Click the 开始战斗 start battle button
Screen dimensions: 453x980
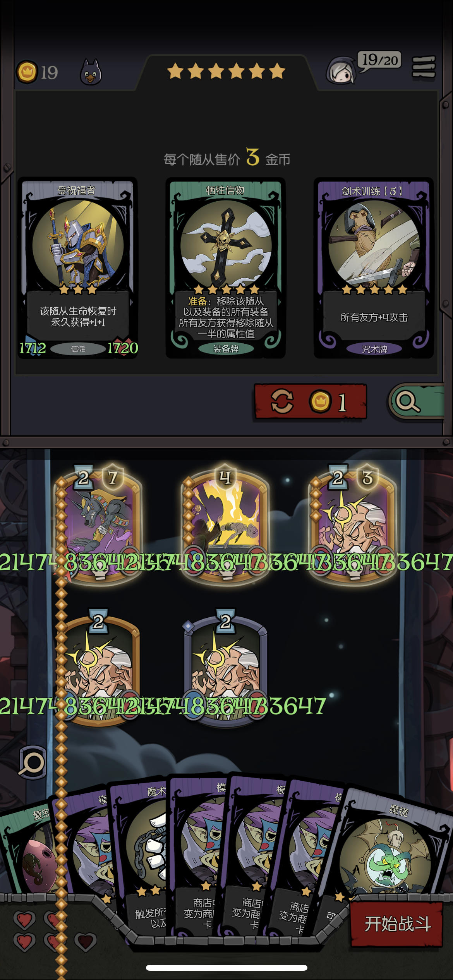(x=397, y=924)
